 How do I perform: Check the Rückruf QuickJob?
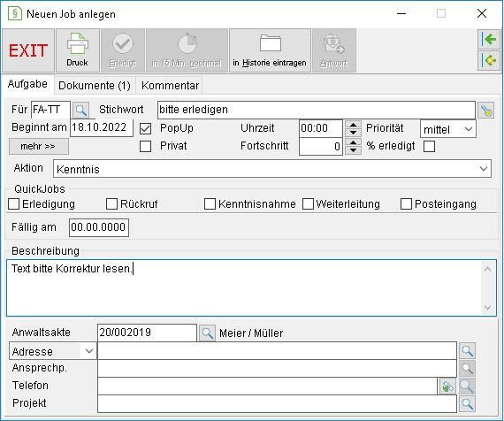click(x=112, y=204)
